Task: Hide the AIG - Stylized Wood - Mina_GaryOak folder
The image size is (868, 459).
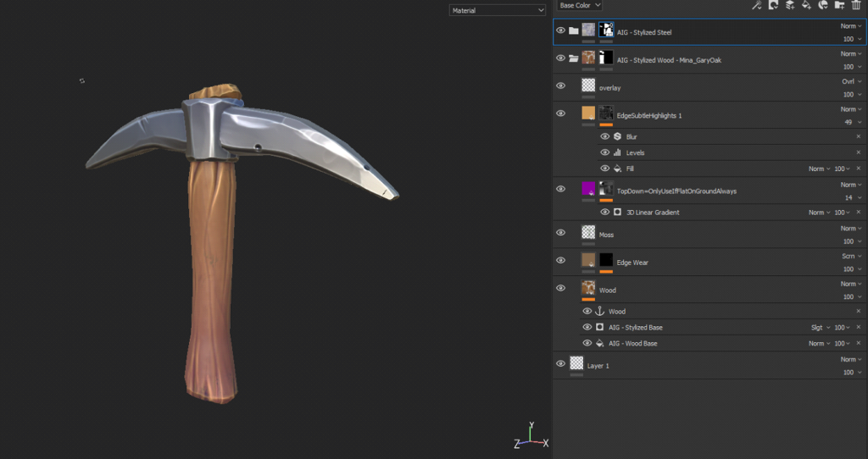Action: (x=561, y=58)
